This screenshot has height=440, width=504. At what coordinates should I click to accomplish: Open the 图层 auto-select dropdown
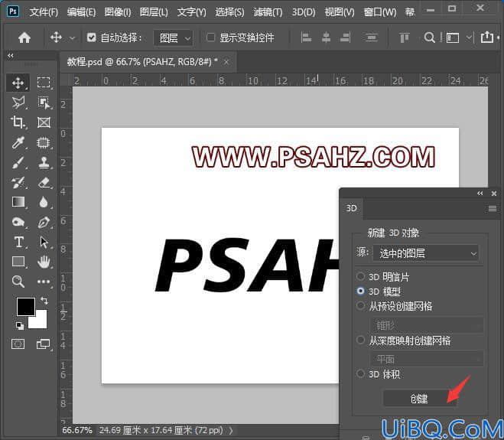[x=174, y=38]
